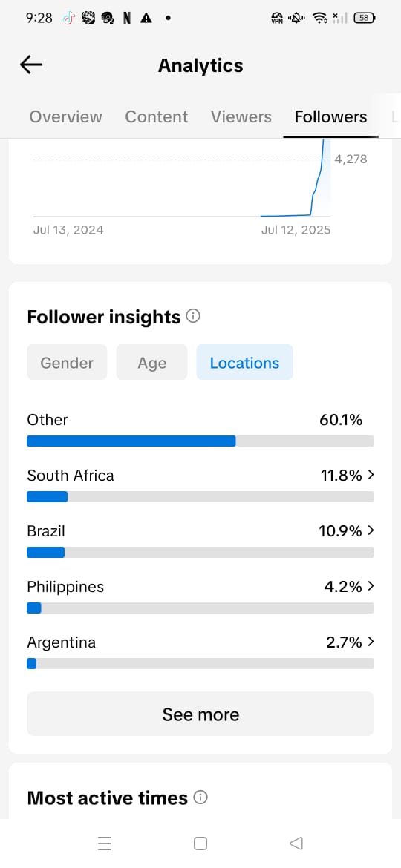The image size is (401, 868).
Task: Tap the Android back triangle icon
Action: (x=296, y=843)
